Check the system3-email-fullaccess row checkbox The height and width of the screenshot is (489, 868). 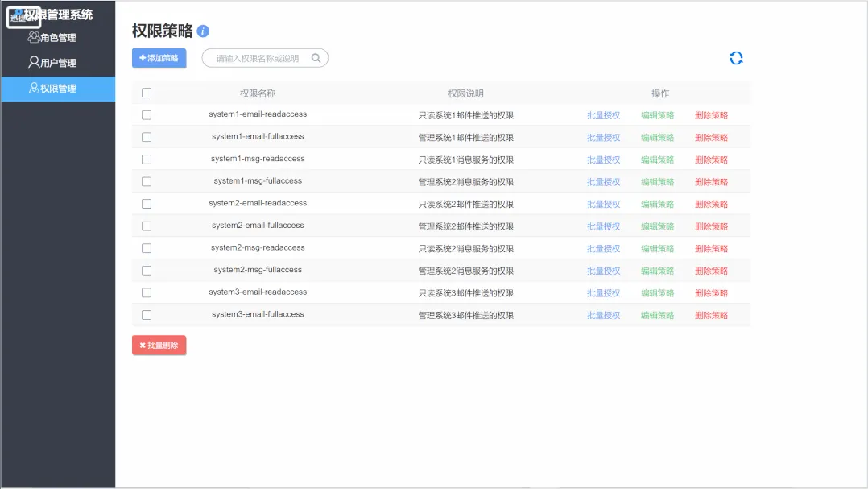(x=147, y=314)
